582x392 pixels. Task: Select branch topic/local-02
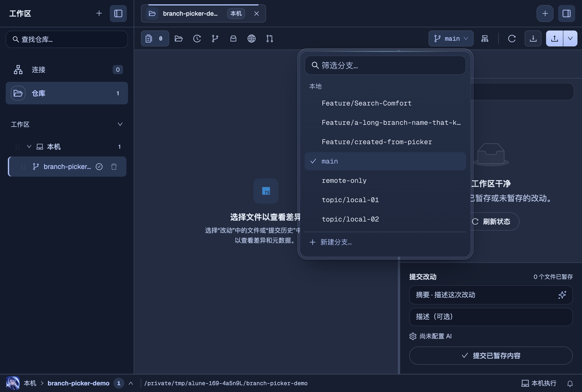pyautogui.click(x=385, y=219)
